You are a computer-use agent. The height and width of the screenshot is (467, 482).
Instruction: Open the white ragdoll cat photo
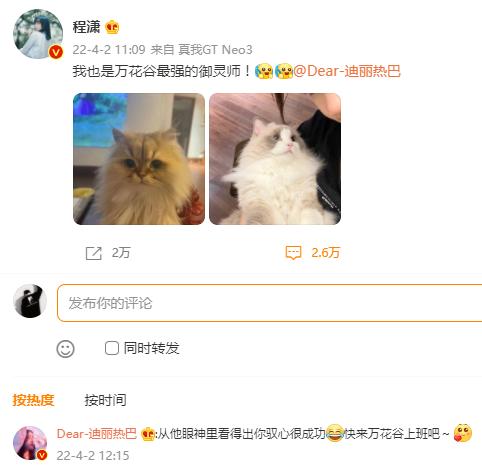point(275,159)
